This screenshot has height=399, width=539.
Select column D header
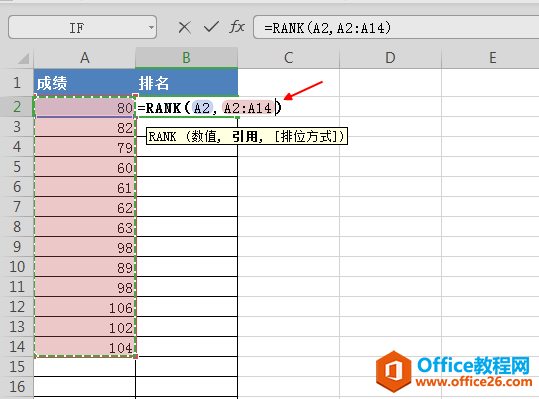point(390,58)
